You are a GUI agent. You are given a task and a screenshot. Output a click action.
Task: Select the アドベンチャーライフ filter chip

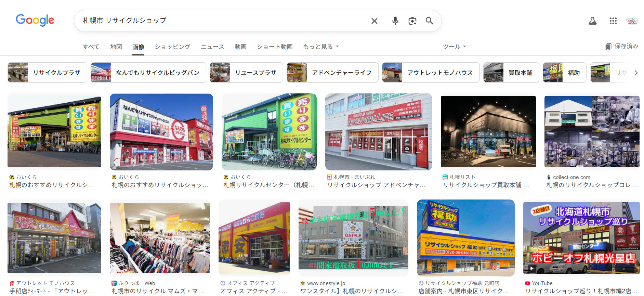click(332, 73)
